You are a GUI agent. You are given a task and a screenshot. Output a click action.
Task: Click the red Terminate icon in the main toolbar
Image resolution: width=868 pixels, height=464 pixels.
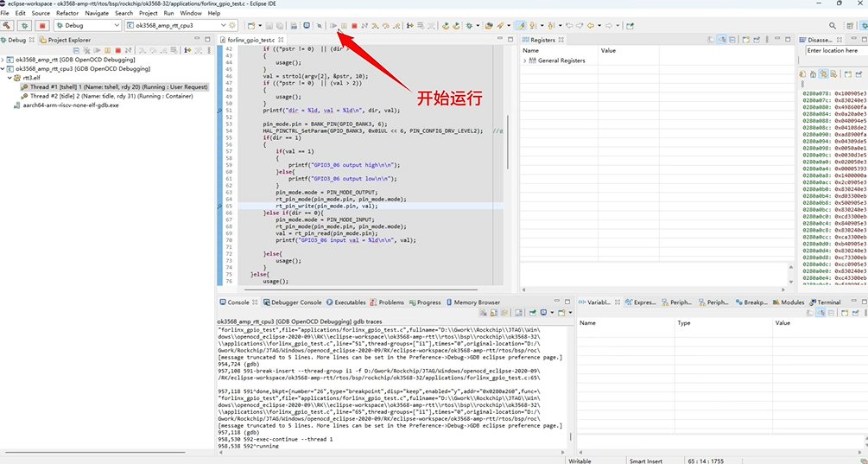click(354, 25)
